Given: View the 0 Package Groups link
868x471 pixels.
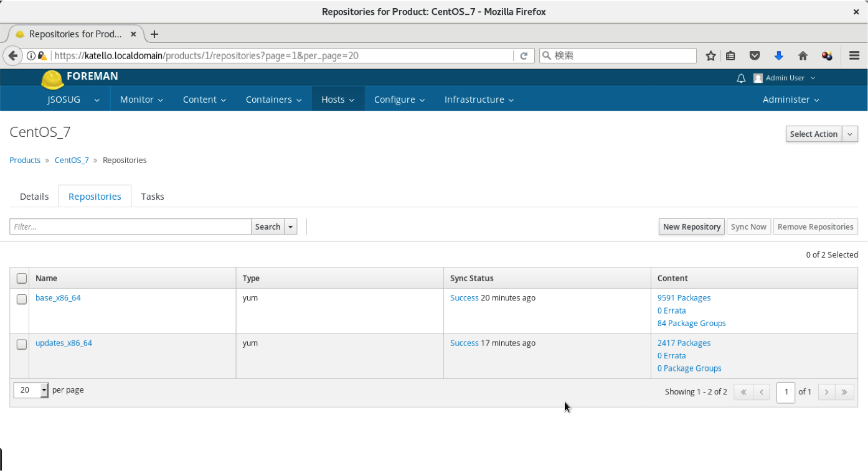Looking at the screenshot, I should (x=689, y=368).
